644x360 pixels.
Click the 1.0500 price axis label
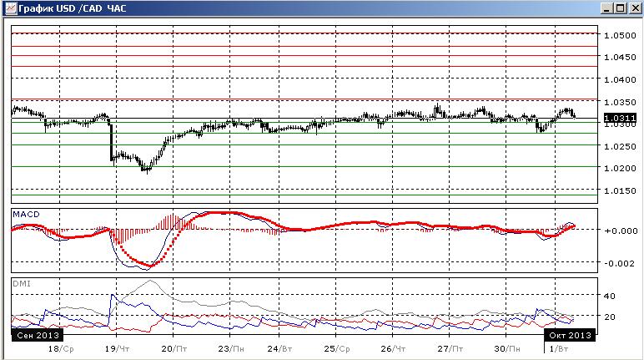(x=620, y=35)
